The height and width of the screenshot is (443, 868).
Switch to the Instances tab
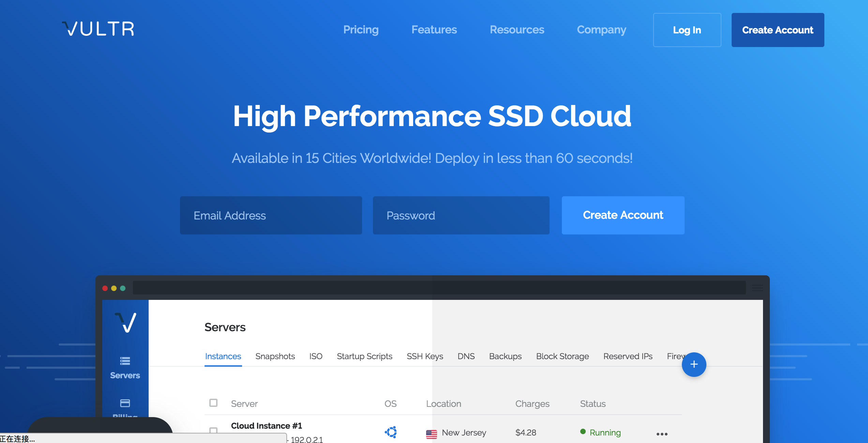pyautogui.click(x=223, y=356)
